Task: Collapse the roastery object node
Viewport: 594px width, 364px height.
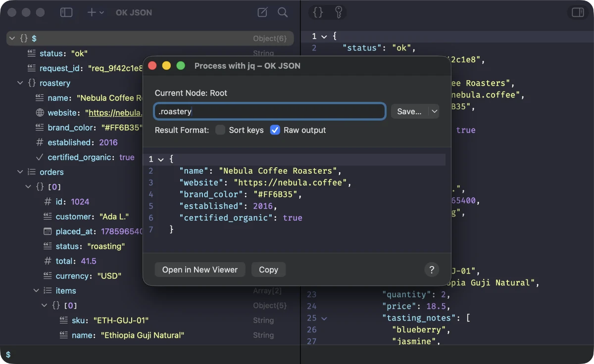Action: coord(20,83)
